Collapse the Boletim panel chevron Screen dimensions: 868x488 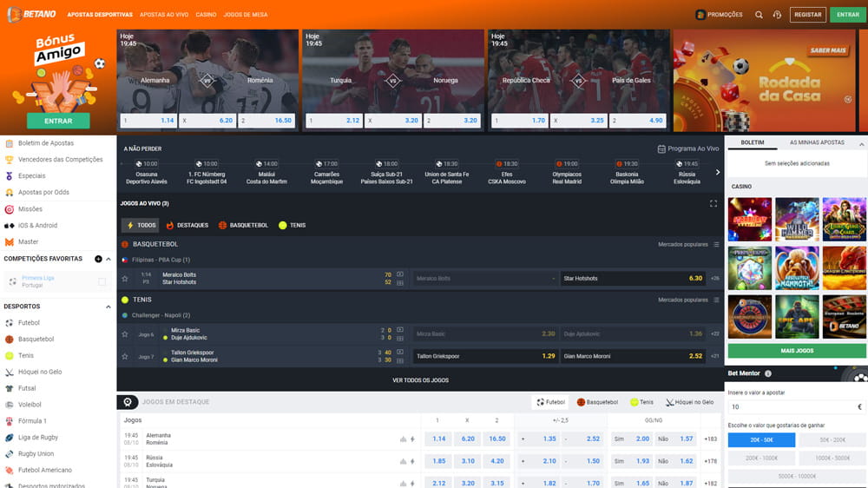pyautogui.click(x=861, y=144)
